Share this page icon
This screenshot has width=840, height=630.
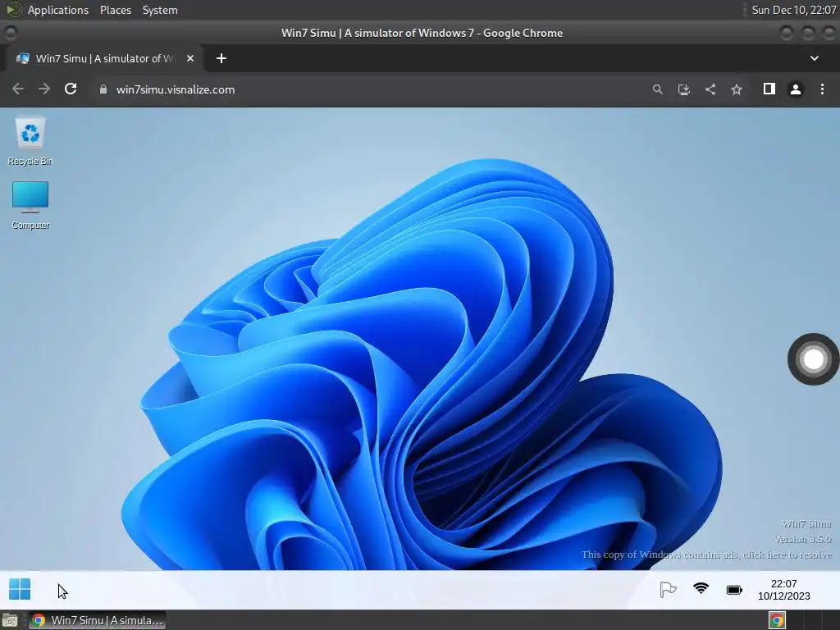710,89
